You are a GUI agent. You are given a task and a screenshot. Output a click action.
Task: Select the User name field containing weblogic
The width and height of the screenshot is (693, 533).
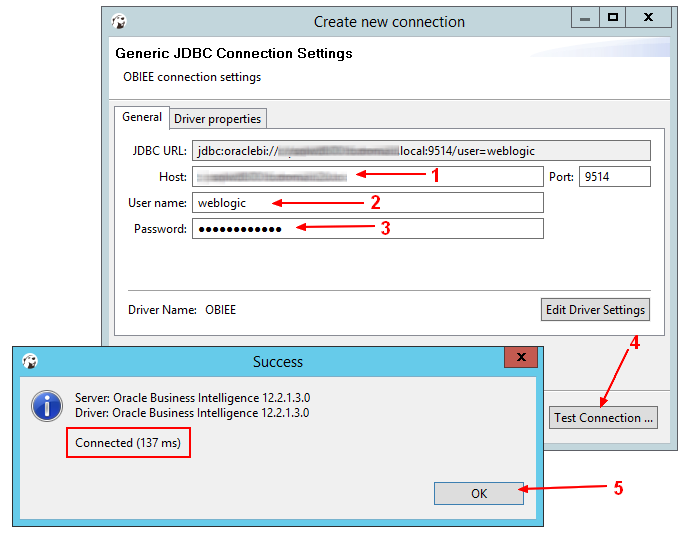(x=367, y=203)
